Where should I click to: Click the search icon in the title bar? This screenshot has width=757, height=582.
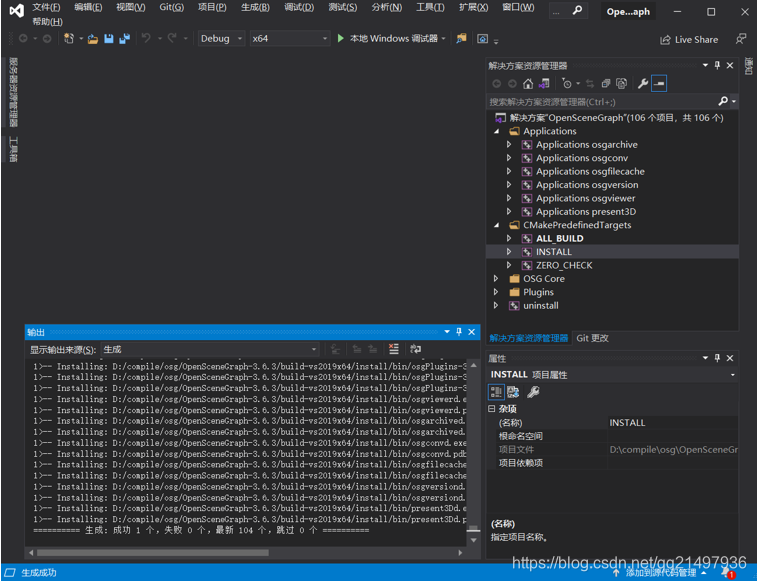577,10
